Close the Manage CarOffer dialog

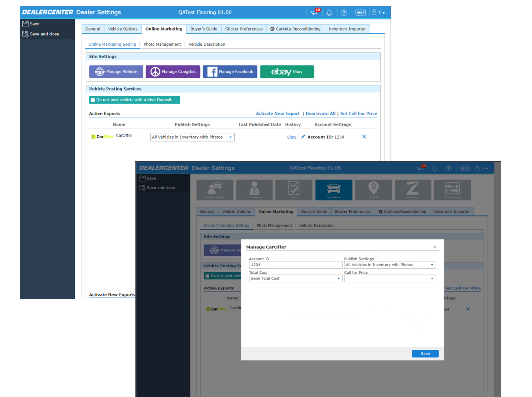coord(435,247)
